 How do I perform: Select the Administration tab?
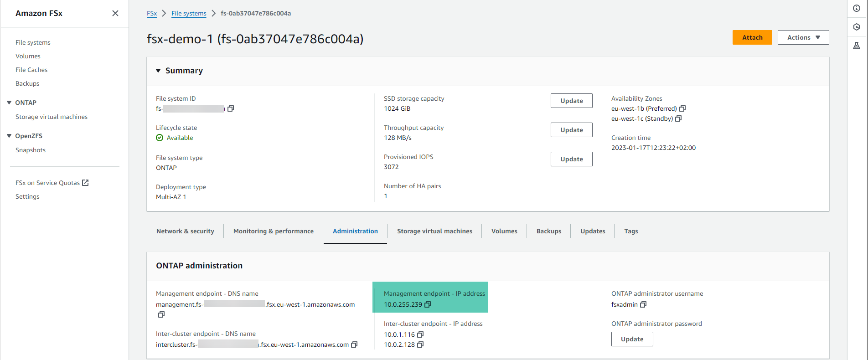click(x=355, y=231)
